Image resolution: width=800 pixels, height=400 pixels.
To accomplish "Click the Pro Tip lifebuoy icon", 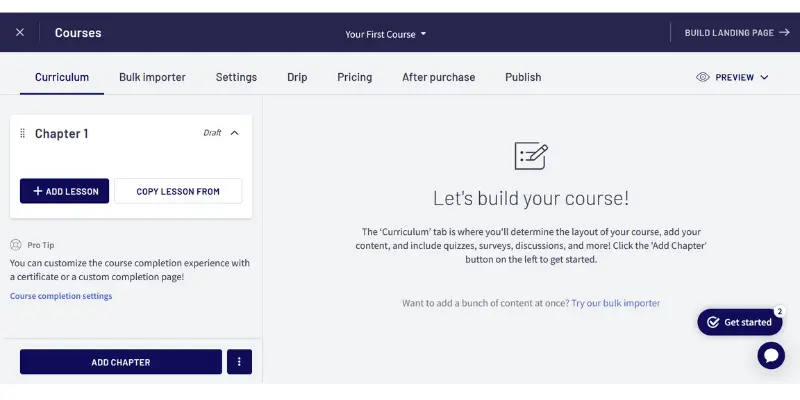I will 16,245.
